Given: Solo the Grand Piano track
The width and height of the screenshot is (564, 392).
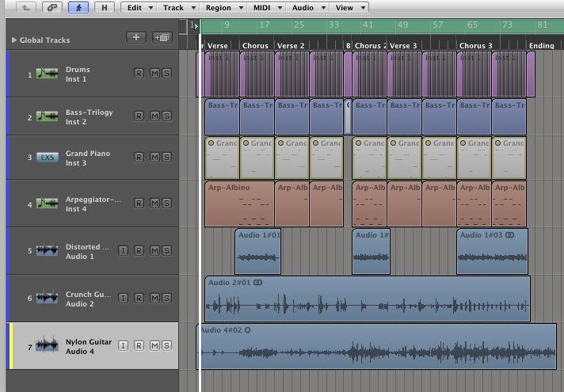Looking at the screenshot, I should [166, 157].
